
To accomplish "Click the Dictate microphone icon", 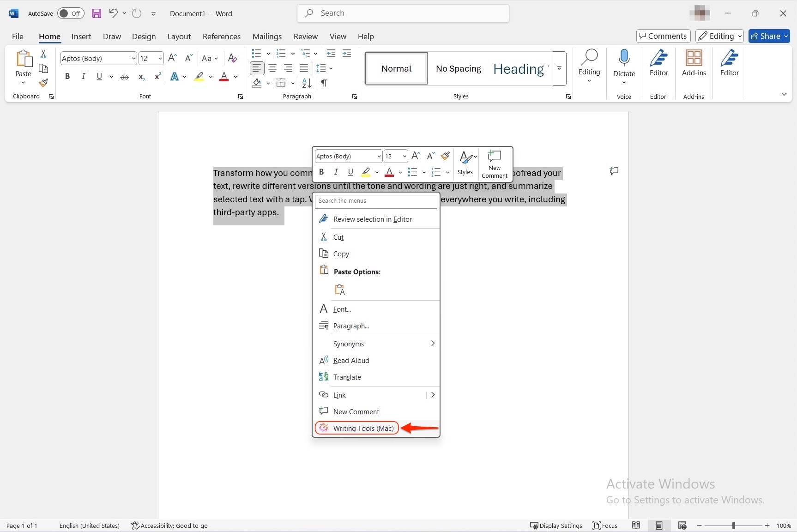I will click(624, 58).
